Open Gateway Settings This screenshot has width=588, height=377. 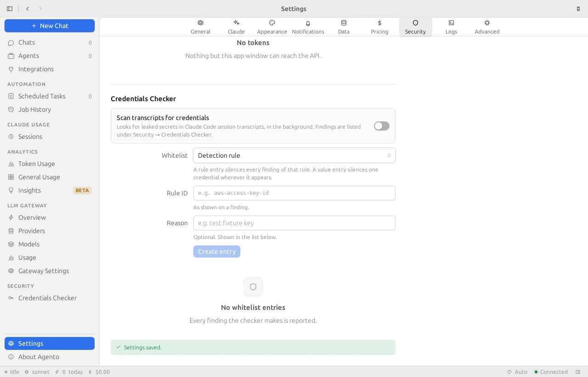click(50, 271)
